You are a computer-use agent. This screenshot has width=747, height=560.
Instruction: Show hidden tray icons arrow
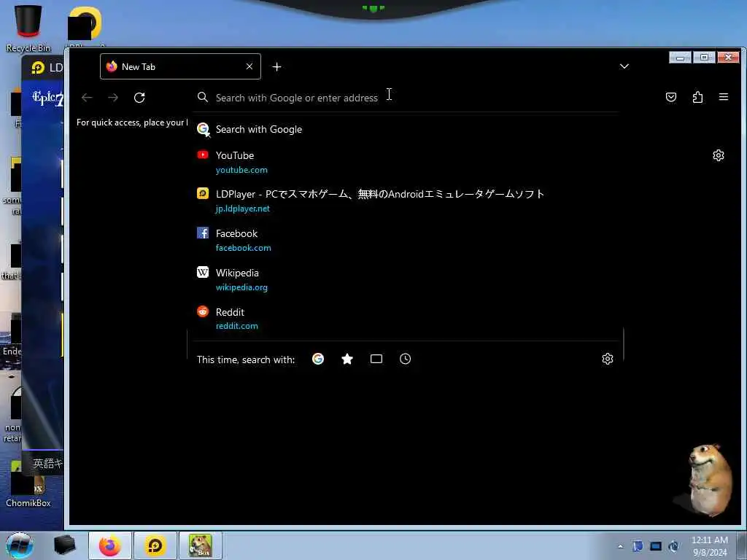(x=620, y=546)
